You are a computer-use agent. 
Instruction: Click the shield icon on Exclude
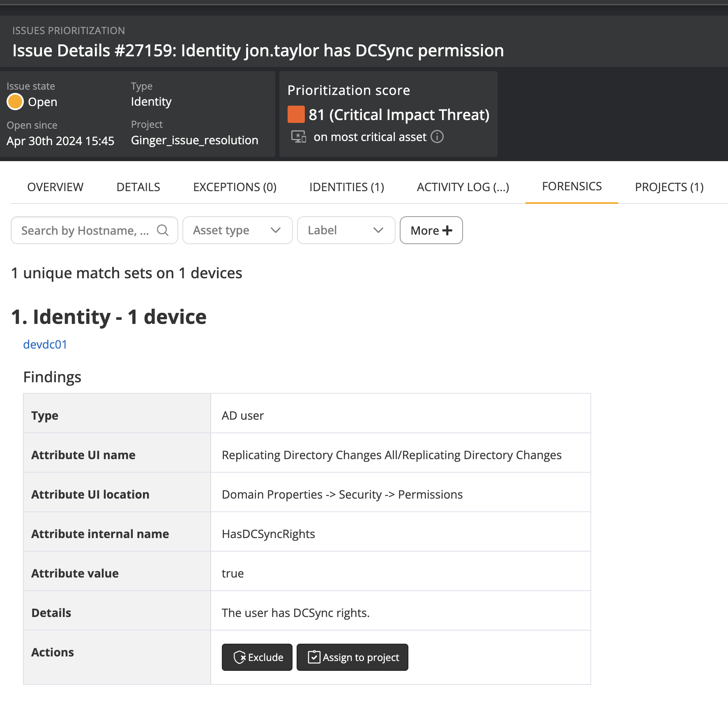240,657
